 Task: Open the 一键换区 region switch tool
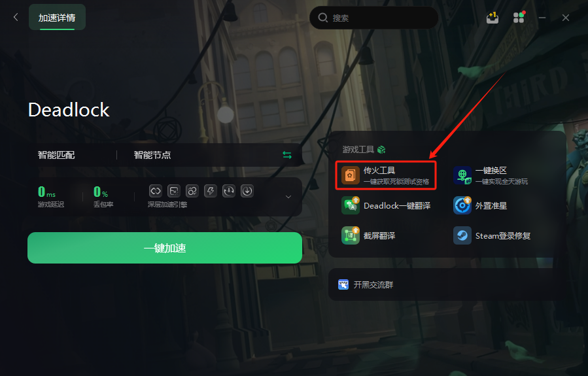pyautogui.click(x=491, y=175)
